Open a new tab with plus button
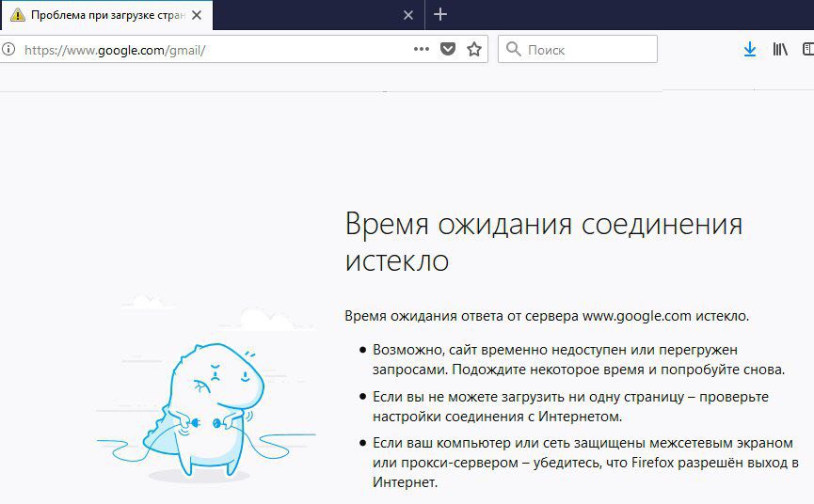Viewport: 814px width, 504px height. pos(440,14)
